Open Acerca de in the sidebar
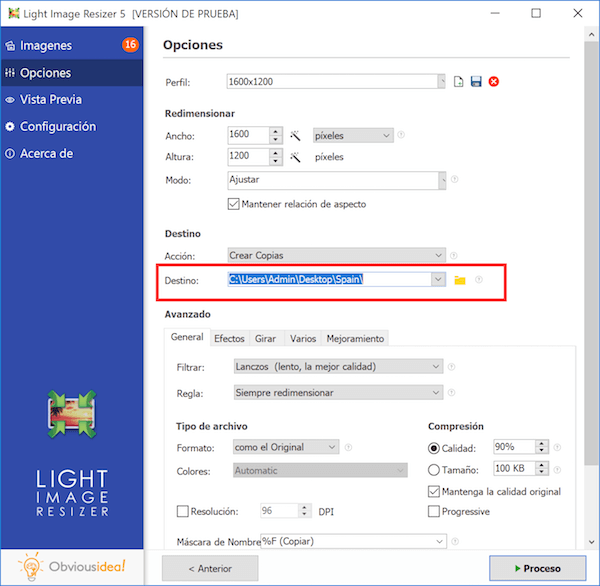This screenshot has width=600, height=586. coord(72,153)
